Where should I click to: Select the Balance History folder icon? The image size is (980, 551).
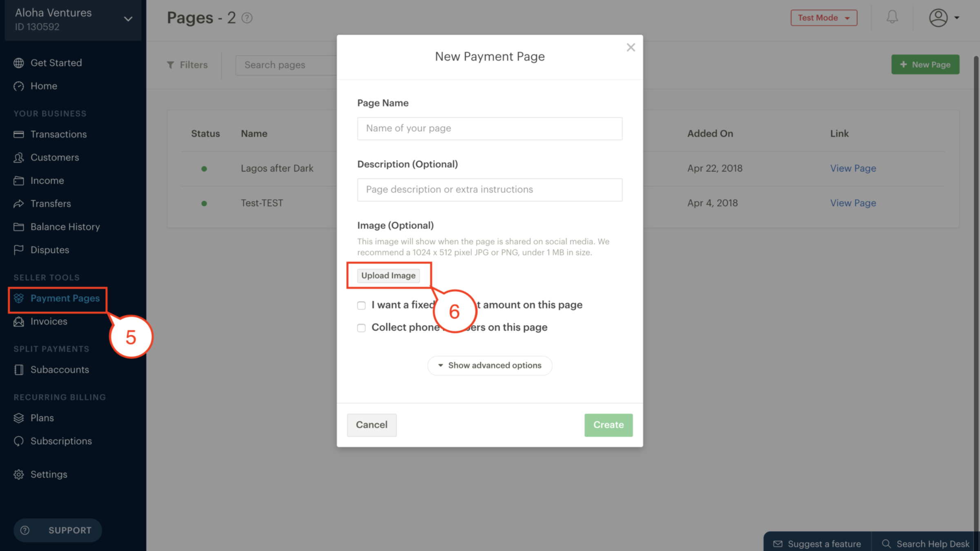(19, 227)
